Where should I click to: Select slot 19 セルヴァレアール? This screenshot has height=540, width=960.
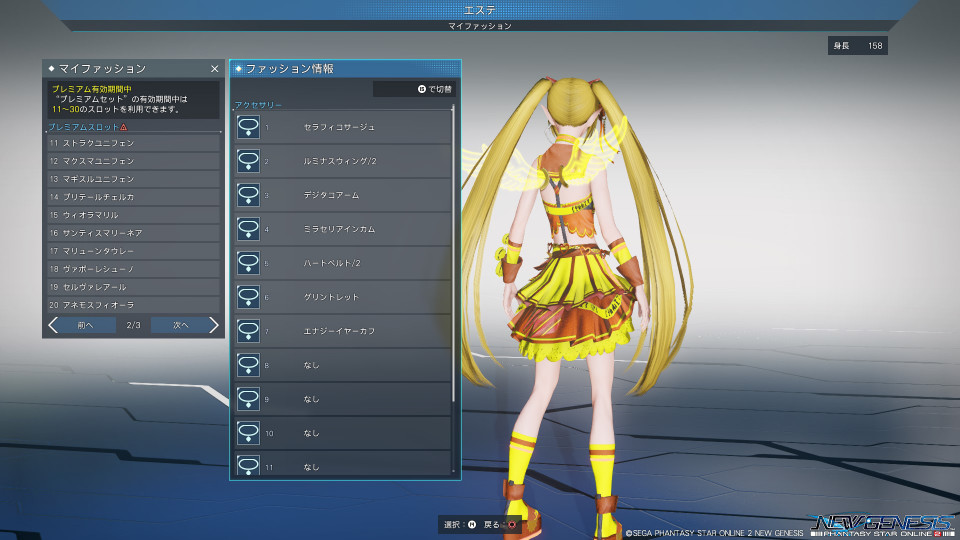coord(133,287)
